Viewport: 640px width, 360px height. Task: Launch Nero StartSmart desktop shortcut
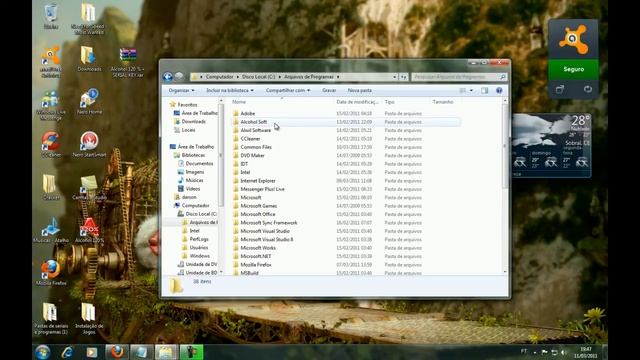click(89, 145)
